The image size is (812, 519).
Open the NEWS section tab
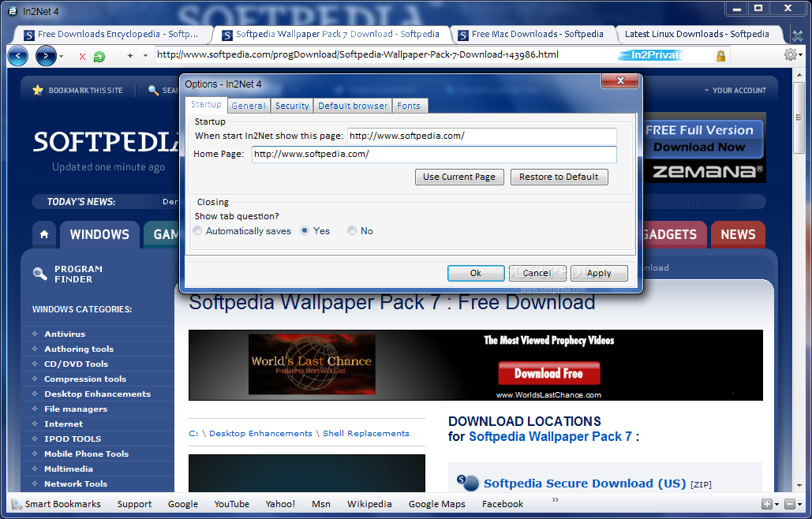738,234
